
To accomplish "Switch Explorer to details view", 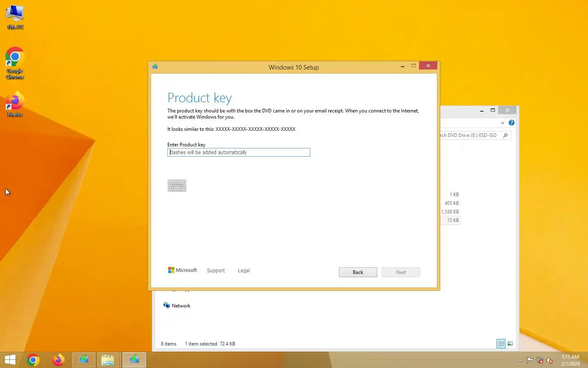I will [501, 344].
